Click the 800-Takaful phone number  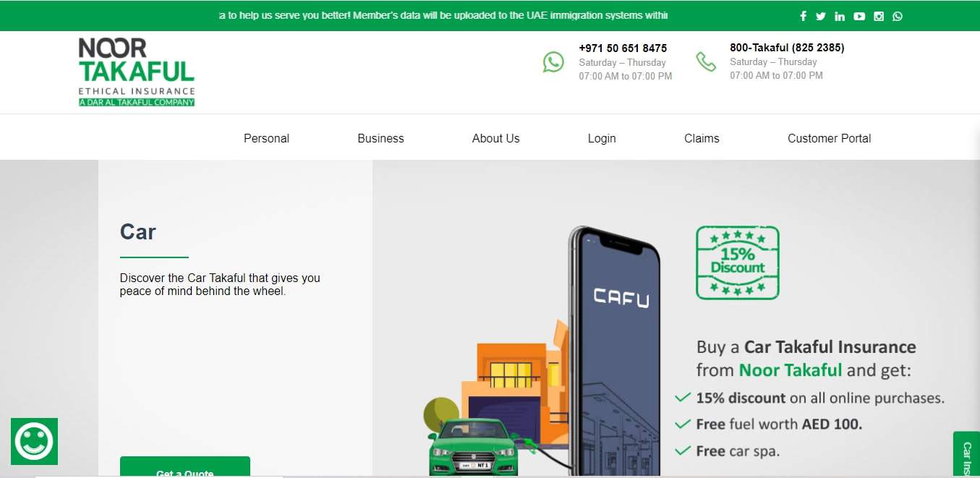[x=787, y=48]
